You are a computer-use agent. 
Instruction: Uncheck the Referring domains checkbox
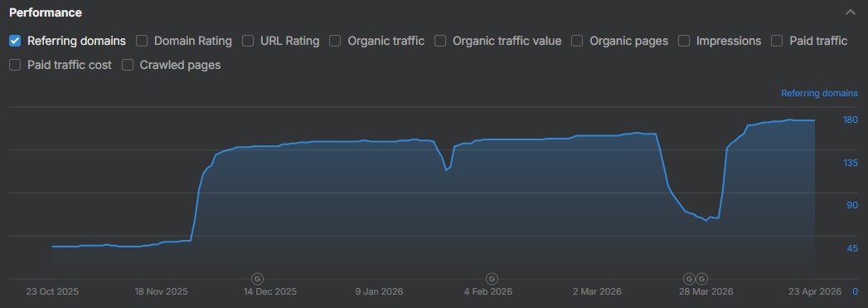[15, 41]
